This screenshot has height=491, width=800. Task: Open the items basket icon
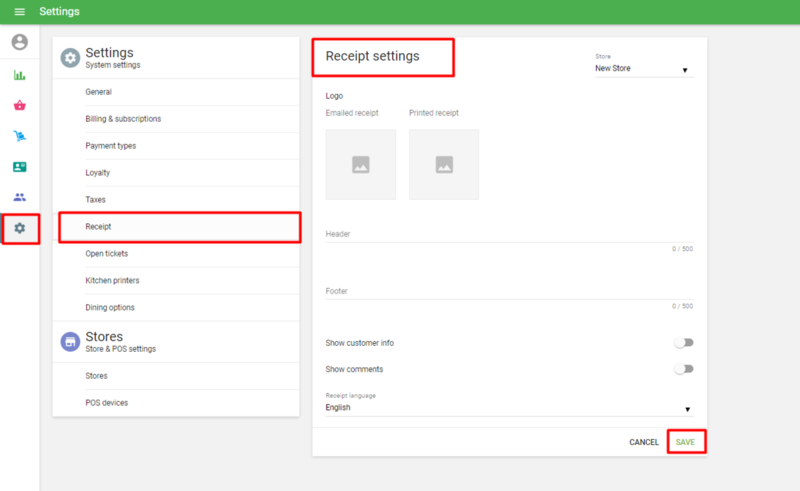19,105
